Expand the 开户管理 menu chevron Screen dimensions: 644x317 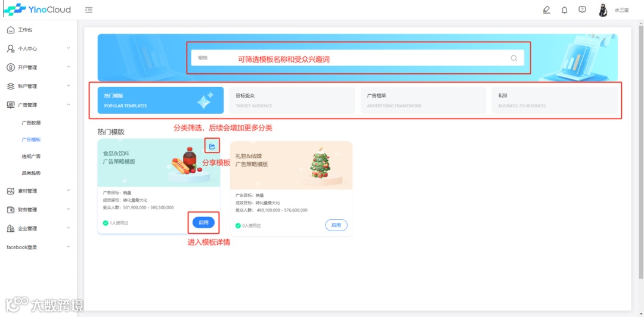[68, 67]
